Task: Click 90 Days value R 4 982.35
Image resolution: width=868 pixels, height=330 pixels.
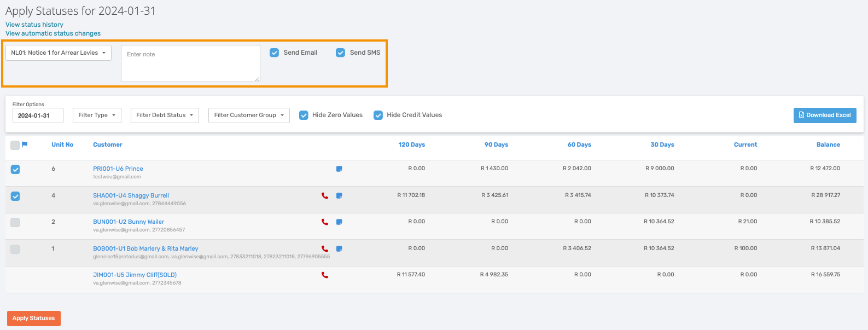Action: tap(494, 275)
